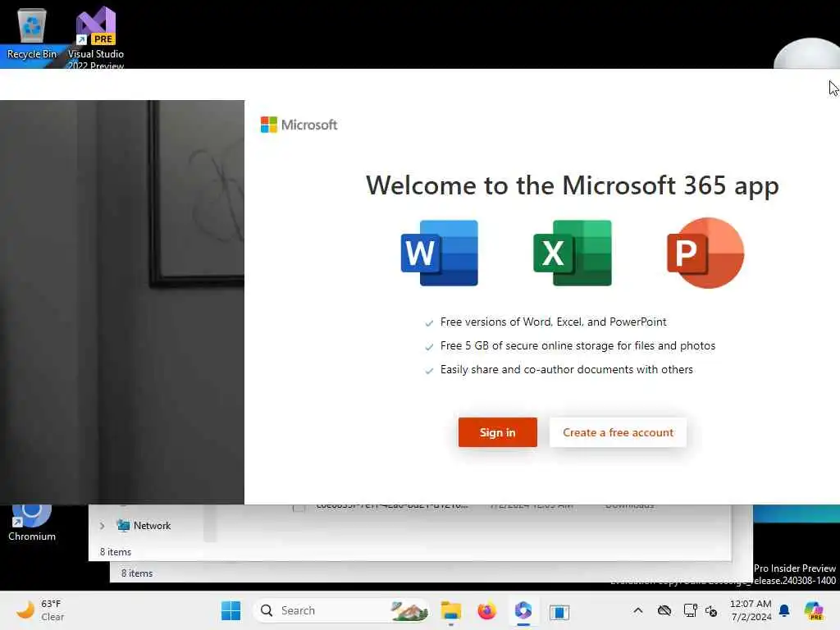Click '8 items' status in front File Explorer window
Image resolution: width=840 pixels, height=630 pixels.
[x=115, y=552]
